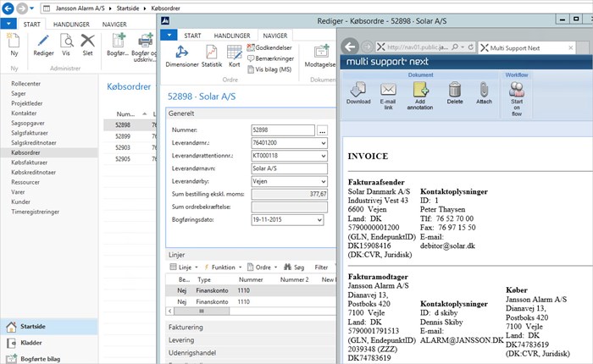The width and height of the screenshot is (593, 364).
Task: Switch to HANDLINGER tab in Købsordre window
Action: point(232,36)
